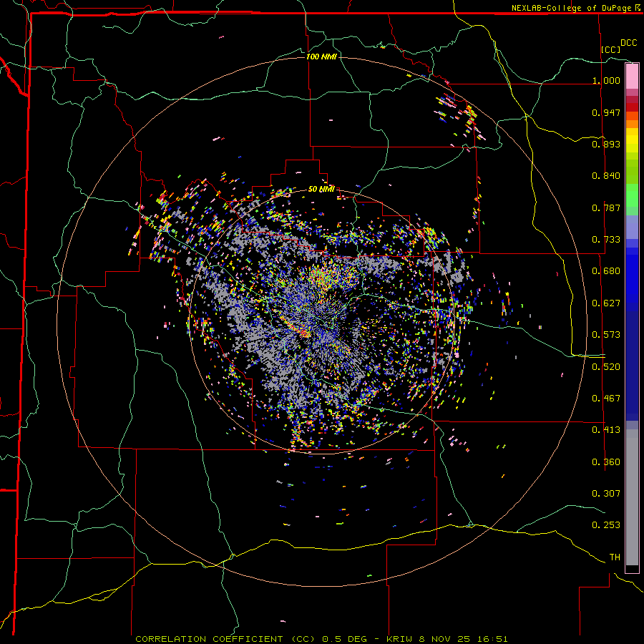Click the 0.733 legend value

point(606,240)
